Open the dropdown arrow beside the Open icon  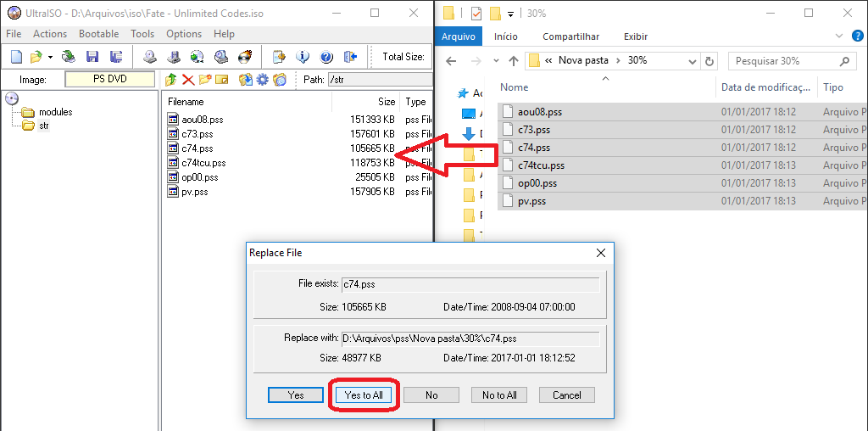[50, 58]
